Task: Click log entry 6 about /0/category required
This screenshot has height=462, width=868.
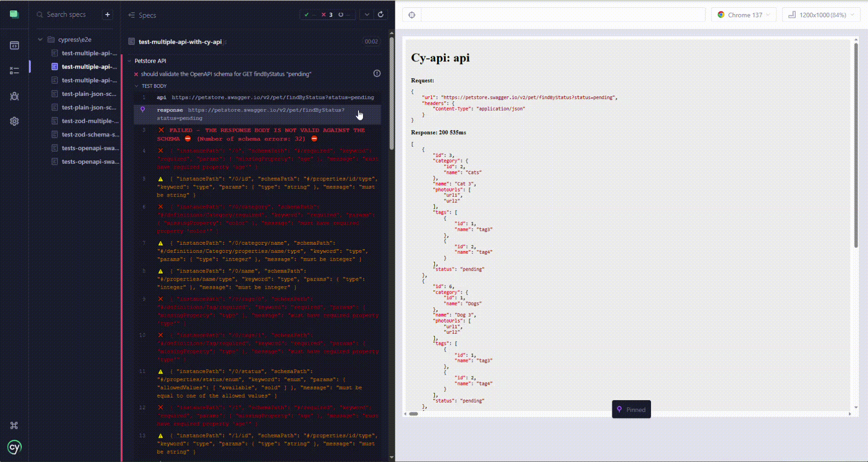Action: click(x=266, y=219)
